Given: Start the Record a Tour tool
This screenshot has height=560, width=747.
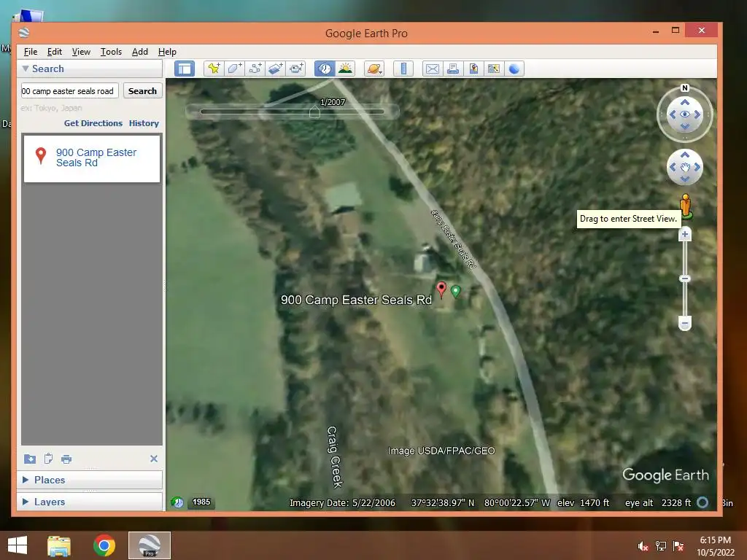Looking at the screenshot, I should 296,69.
